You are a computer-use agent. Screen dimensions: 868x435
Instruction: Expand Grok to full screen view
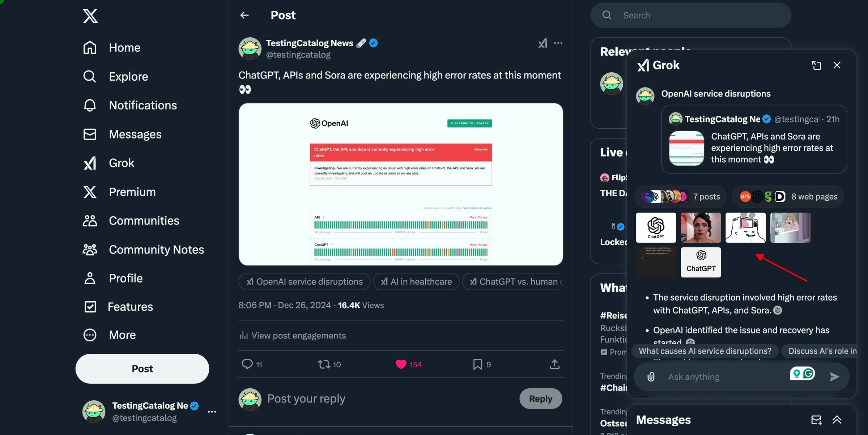[x=817, y=65]
